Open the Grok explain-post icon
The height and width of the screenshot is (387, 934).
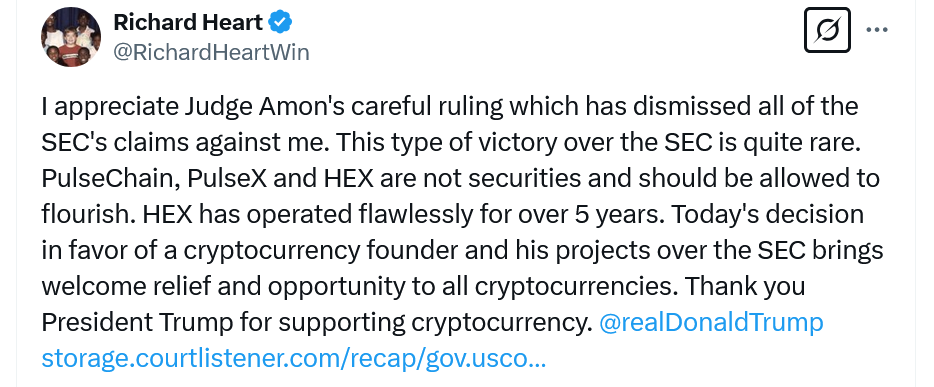[x=827, y=30]
